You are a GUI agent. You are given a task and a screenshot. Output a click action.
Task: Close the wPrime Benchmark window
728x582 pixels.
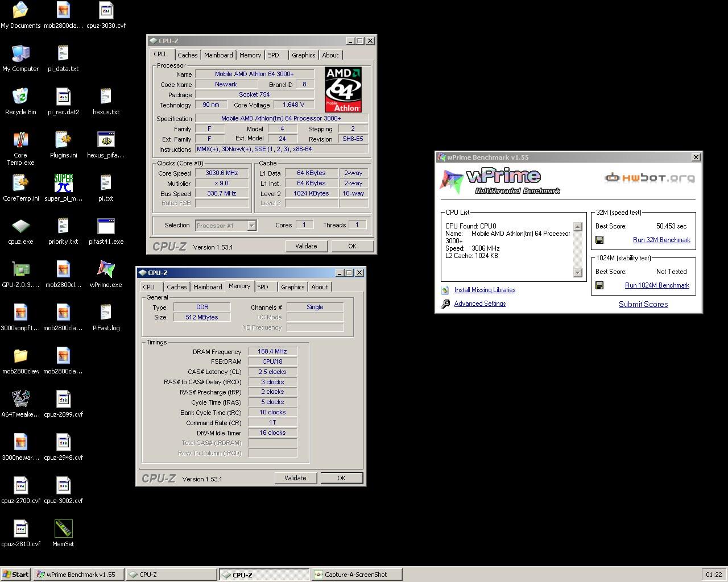[696, 157]
